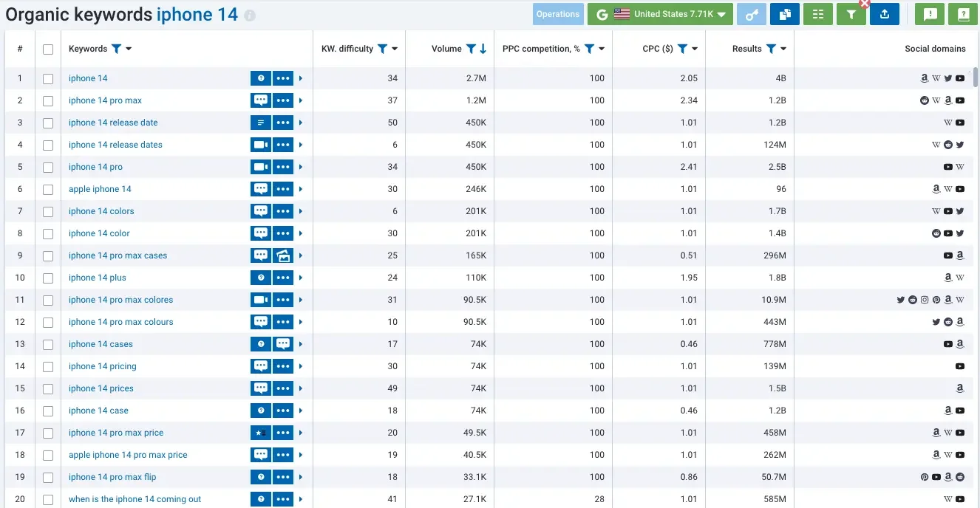Click the Pinterest icon in 'iphone 14 pro max flip' row
Viewport: 980px width, 508px height.
[925, 477]
